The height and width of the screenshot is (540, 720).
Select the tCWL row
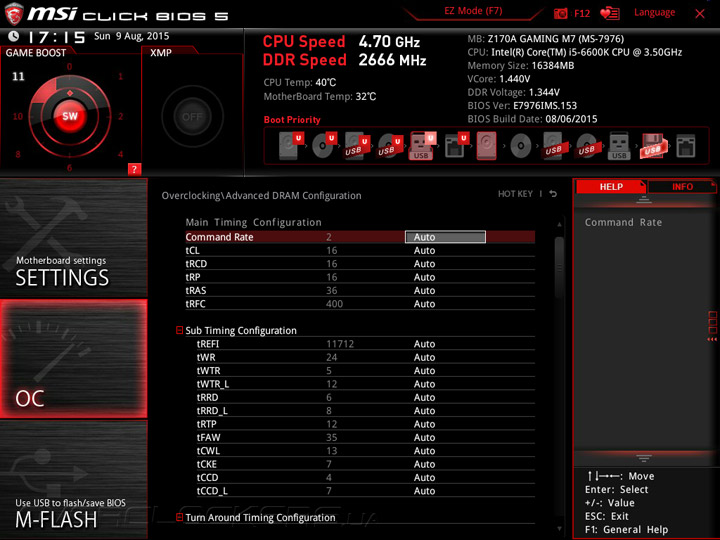pyautogui.click(x=366, y=450)
